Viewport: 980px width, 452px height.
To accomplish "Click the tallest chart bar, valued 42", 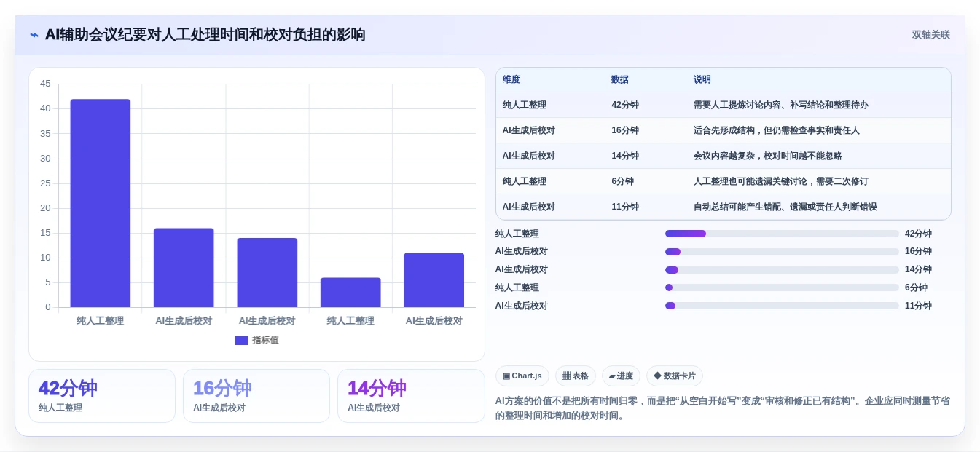I will tap(101, 203).
